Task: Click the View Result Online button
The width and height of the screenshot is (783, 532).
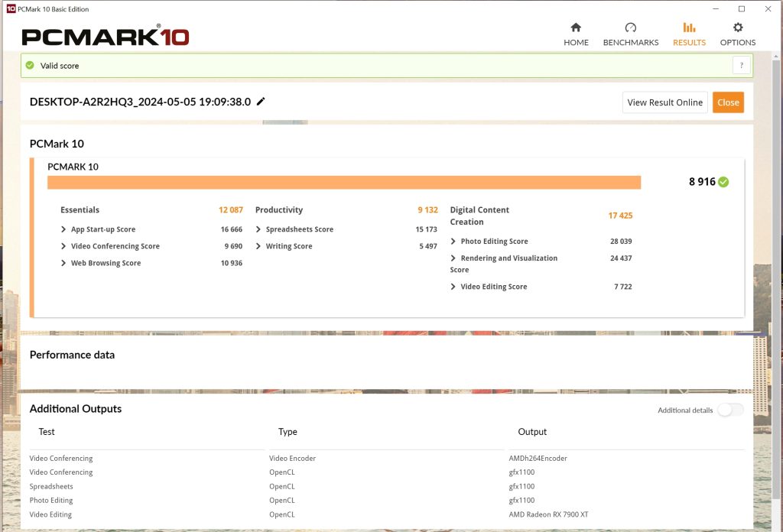Action: (x=664, y=102)
